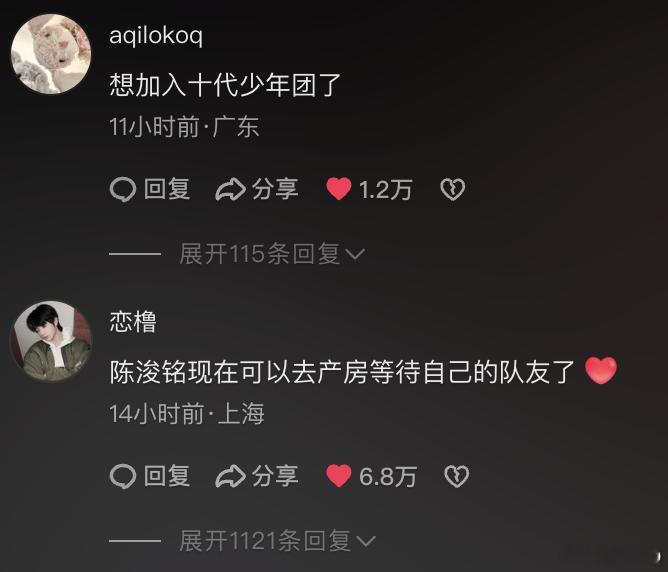
Task: Expand the 115 replies thread
Action: click(x=272, y=254)
